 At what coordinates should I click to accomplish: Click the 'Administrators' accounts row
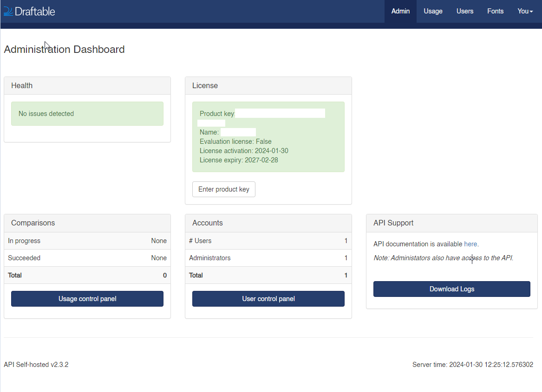pos(268,258)
